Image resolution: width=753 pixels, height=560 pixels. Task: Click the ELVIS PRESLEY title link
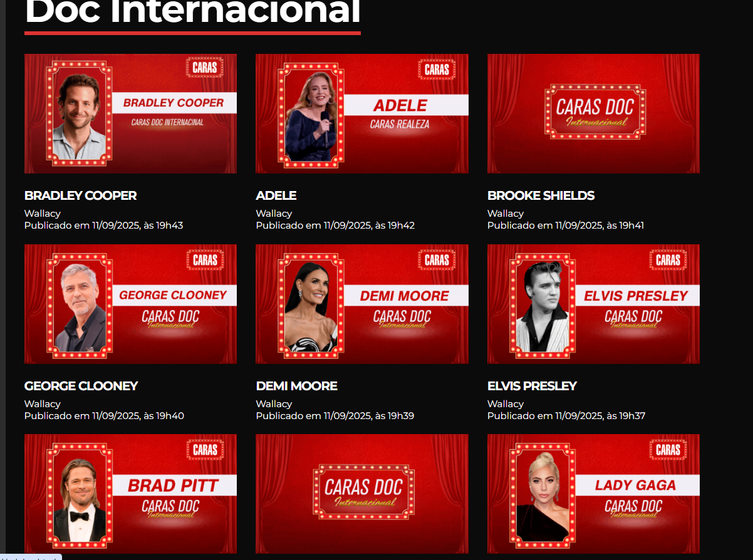tap(532, 386)
